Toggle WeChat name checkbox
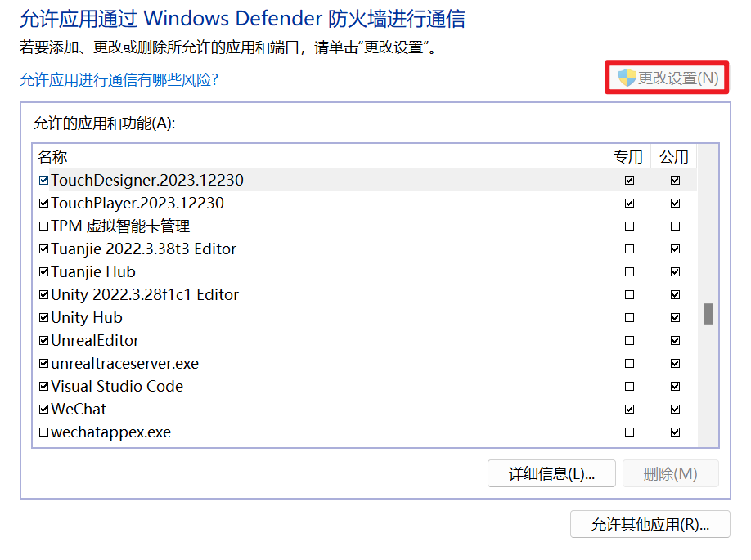Screen dimensions: 751x560 [43, 410]
